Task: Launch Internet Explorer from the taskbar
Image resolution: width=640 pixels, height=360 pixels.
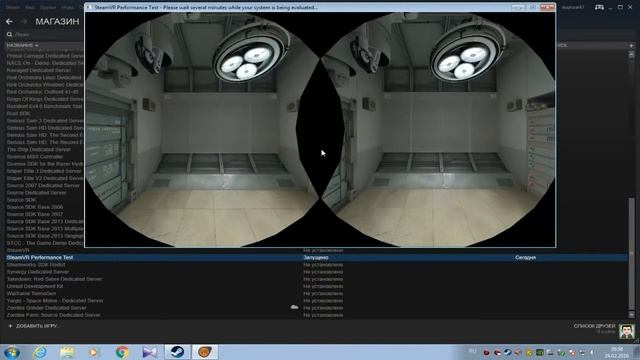Action: [x=40, y=352]
